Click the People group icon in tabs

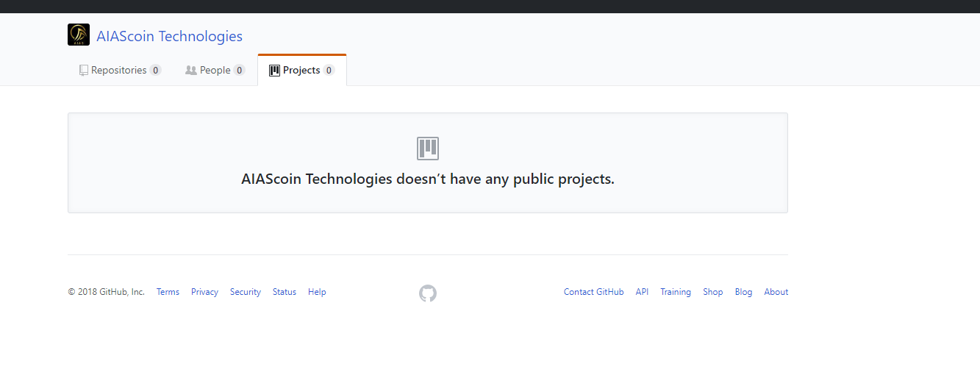[191, 71]
